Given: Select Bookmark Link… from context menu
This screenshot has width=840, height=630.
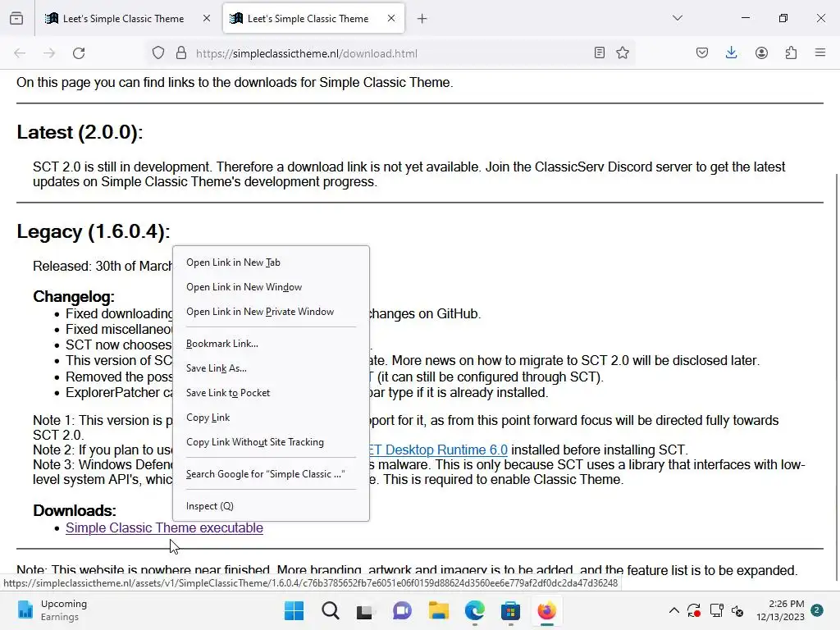Looking at the screenshot, I should point(271,344).
